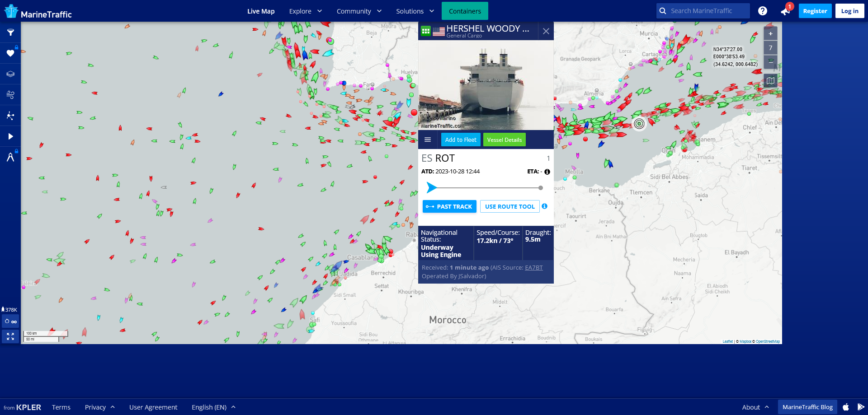The height and width of the screenshot is (415, 868).
Task: Click the voyage progress end point
Action: click(x=541, y=188)
